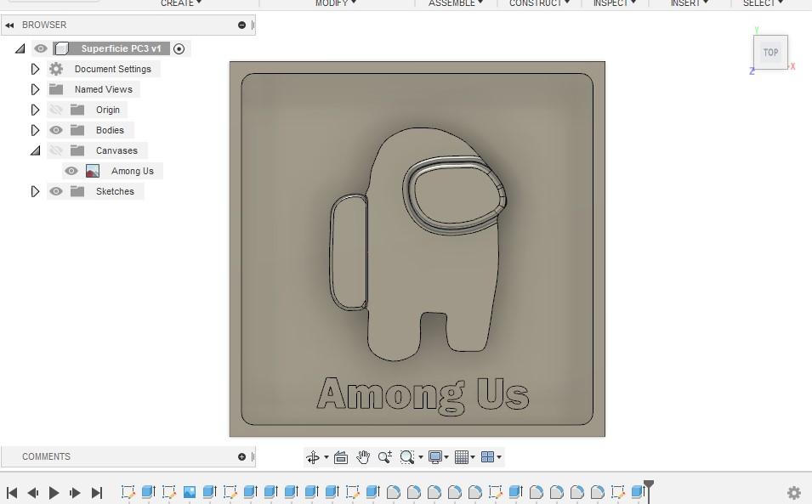Click the Among Us canvas image icon
Viewport: 812px width, 504px height.
coord(93,171)
